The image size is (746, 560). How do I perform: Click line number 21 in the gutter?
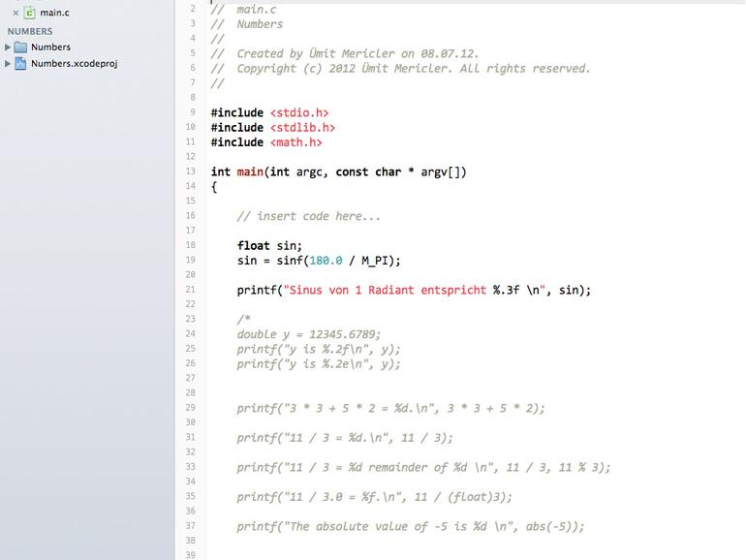[191, 290]
